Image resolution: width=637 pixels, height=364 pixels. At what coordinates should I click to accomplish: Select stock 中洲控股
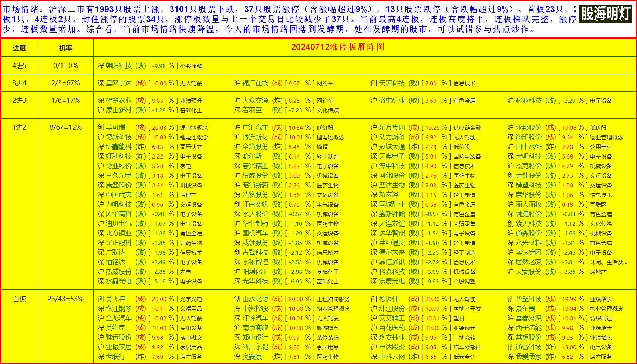pos(255,309)
